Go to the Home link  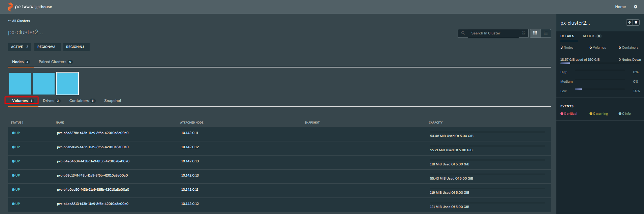point(620,7)
